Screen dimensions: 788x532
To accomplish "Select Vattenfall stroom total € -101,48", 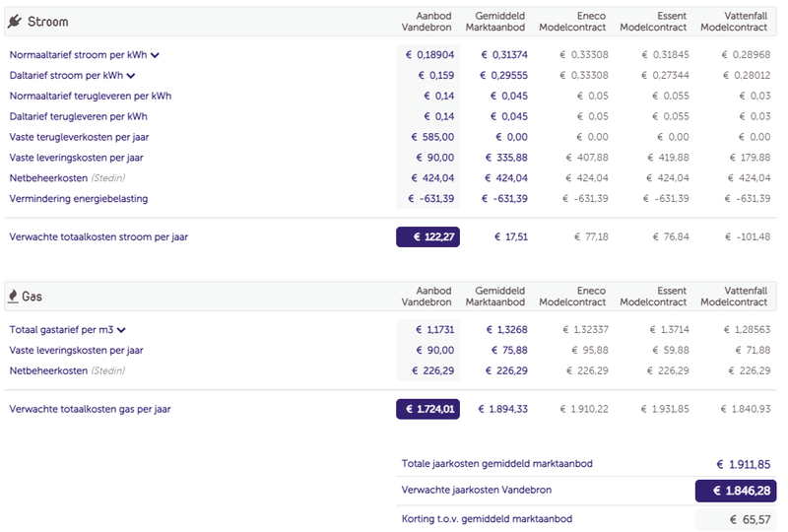I will pyautogui.click(x=747, y=236).
